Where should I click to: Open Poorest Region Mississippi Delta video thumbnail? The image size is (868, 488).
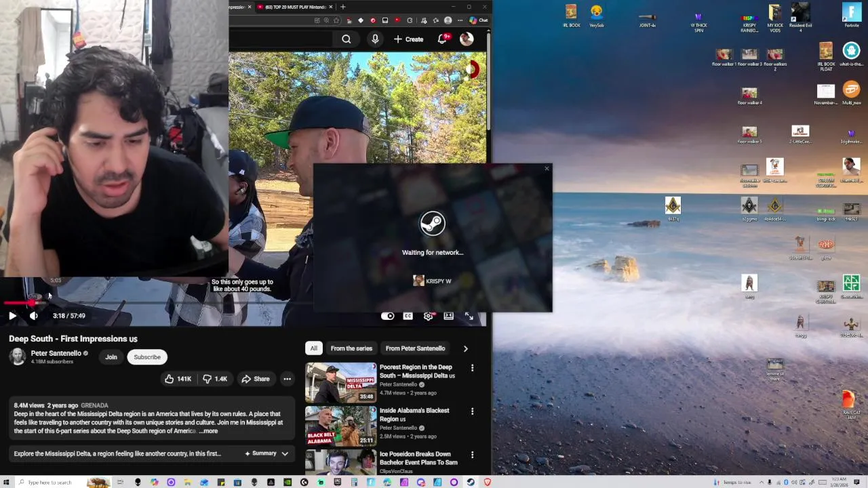click(340, 383)
